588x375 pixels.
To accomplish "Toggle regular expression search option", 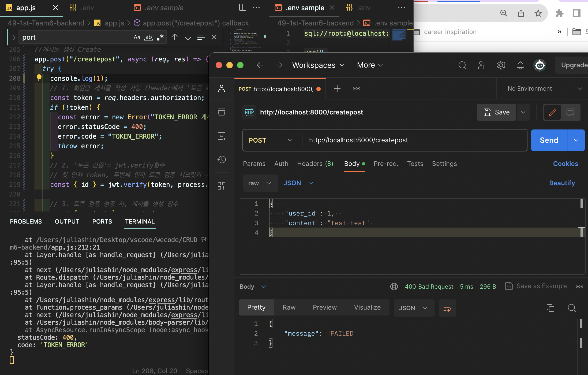I will [160, 37].
